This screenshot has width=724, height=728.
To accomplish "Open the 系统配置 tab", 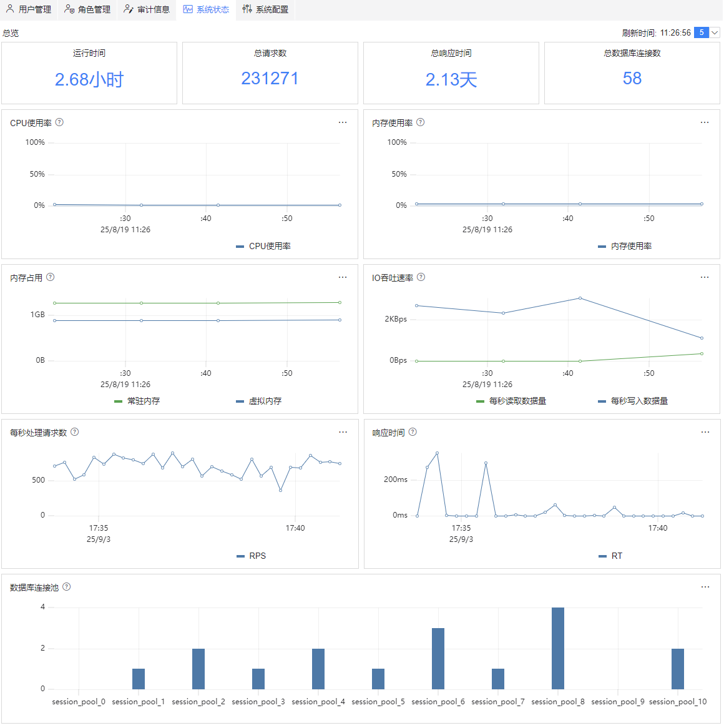I will pos(265,9).
